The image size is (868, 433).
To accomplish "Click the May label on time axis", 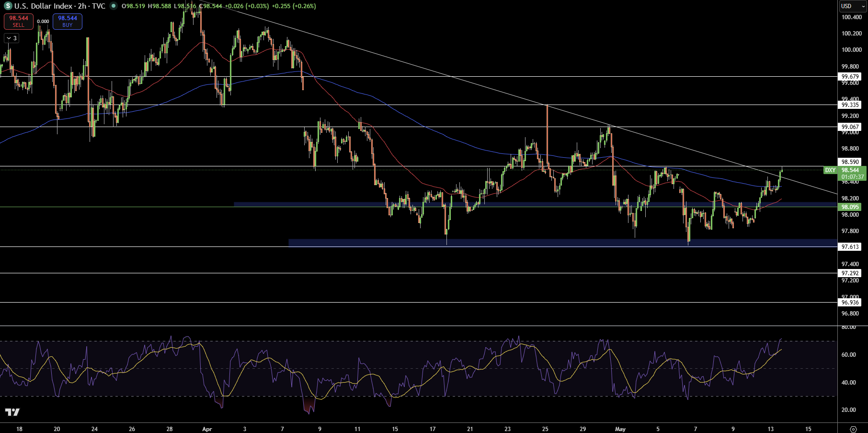I will [x=620, y=429].
